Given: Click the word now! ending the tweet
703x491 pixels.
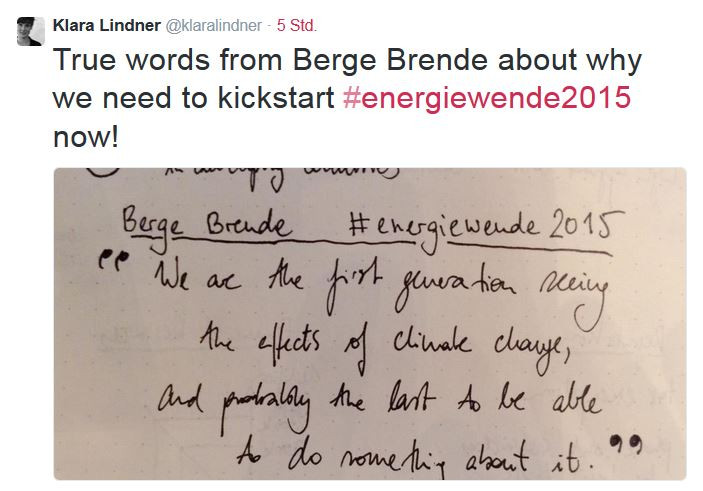Looking at the screenshot, I should (86, 137).
